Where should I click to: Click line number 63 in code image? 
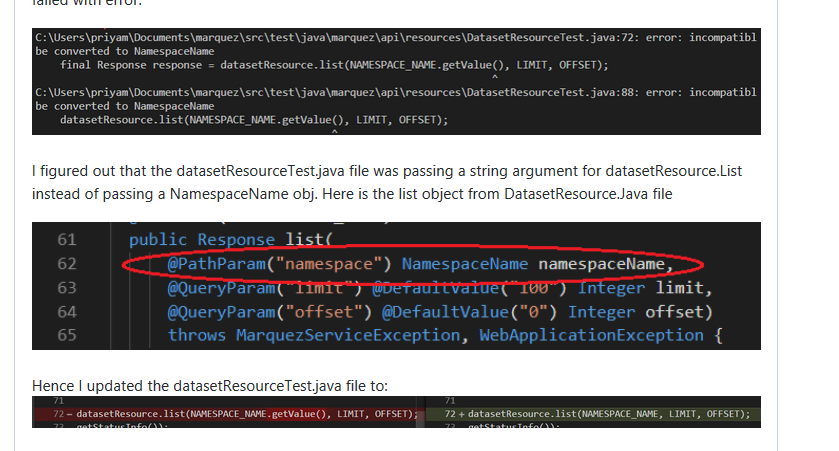coord(66,289)
